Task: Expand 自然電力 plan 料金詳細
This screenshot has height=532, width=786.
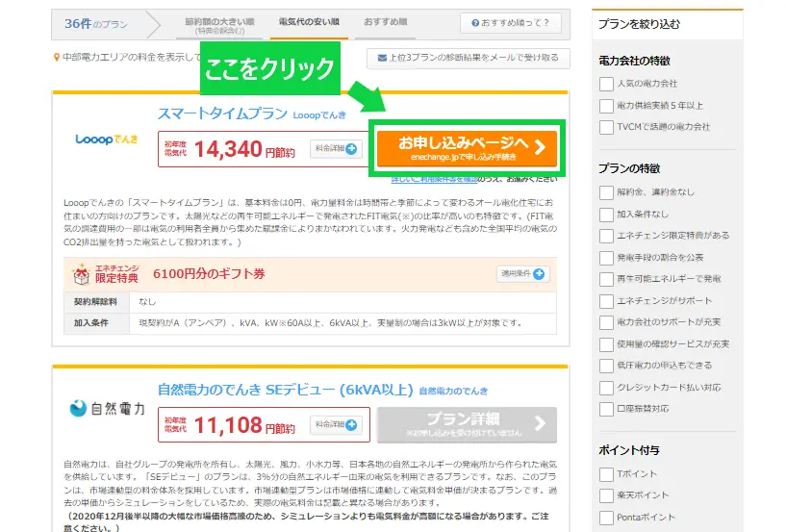Action: 336,424
